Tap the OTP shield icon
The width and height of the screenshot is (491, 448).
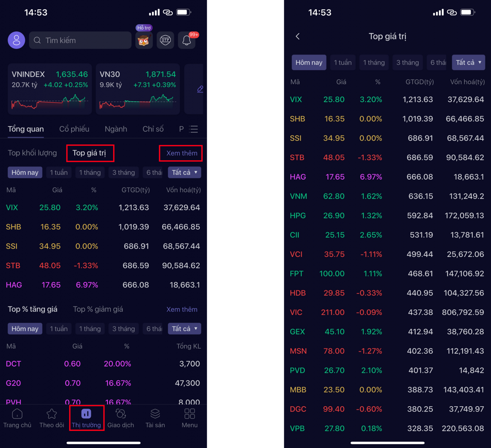pos(165,40)
